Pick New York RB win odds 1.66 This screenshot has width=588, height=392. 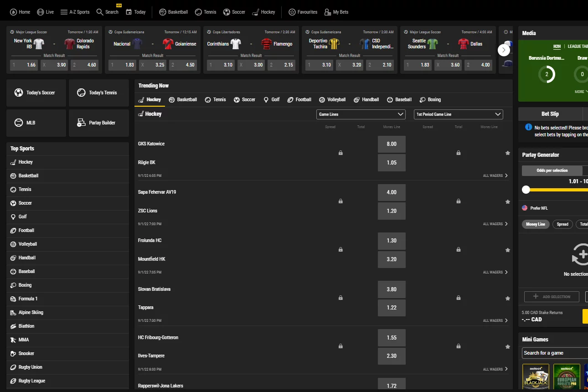point(24,65)
